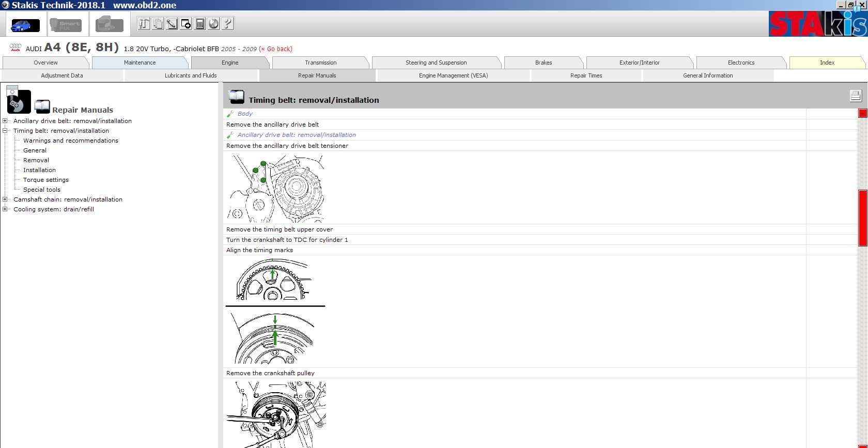The image size is (868, 448).
Task: Open the camshaft timing marks diagram
Action: [x=274, y=279]
